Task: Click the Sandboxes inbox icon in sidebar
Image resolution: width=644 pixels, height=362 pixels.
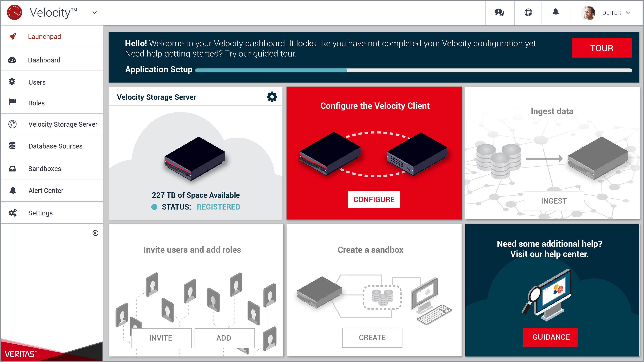Action: [12, 169]
